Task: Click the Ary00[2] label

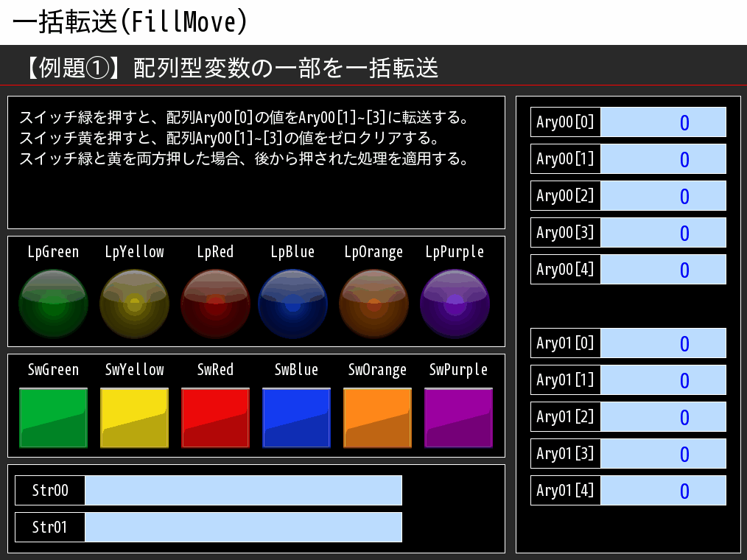Action: [566, 195]
